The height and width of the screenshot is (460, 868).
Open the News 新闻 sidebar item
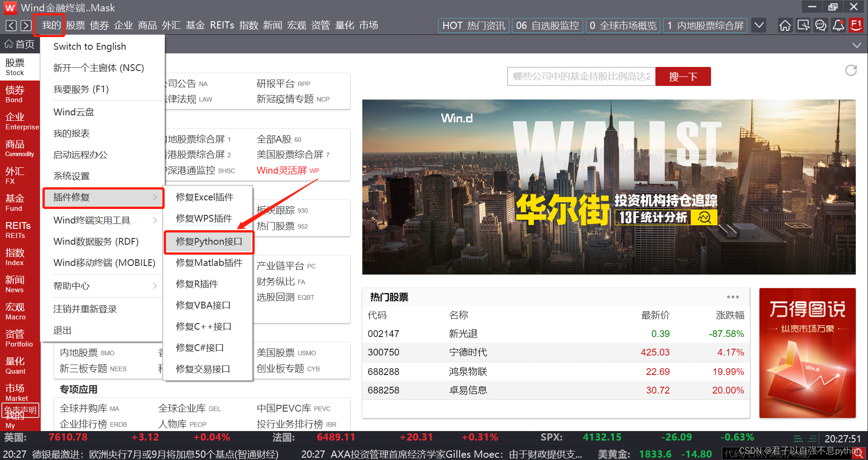pyautogui.click(x=20, y=284)
